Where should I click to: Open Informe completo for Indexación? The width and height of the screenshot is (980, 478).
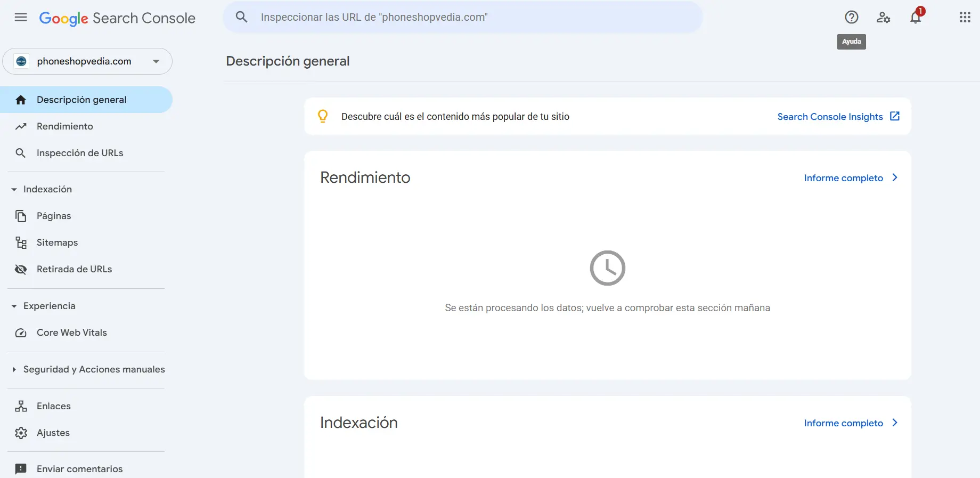click(843, 423)
